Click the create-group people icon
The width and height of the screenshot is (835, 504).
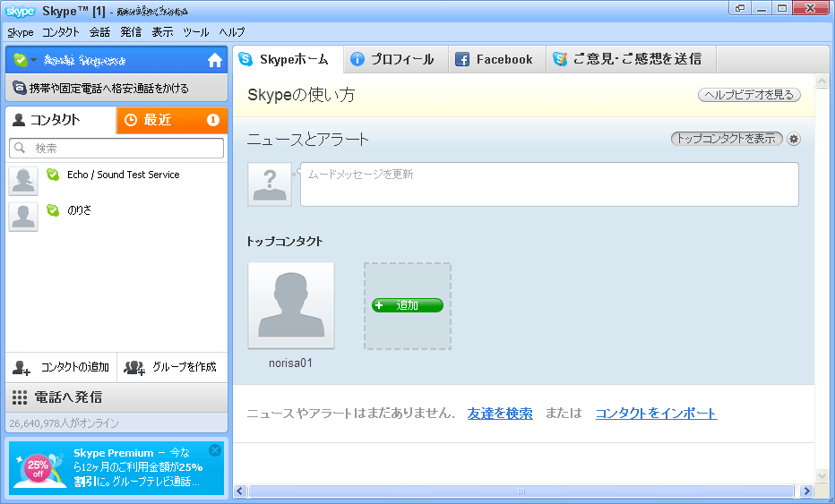click(134, 367)
